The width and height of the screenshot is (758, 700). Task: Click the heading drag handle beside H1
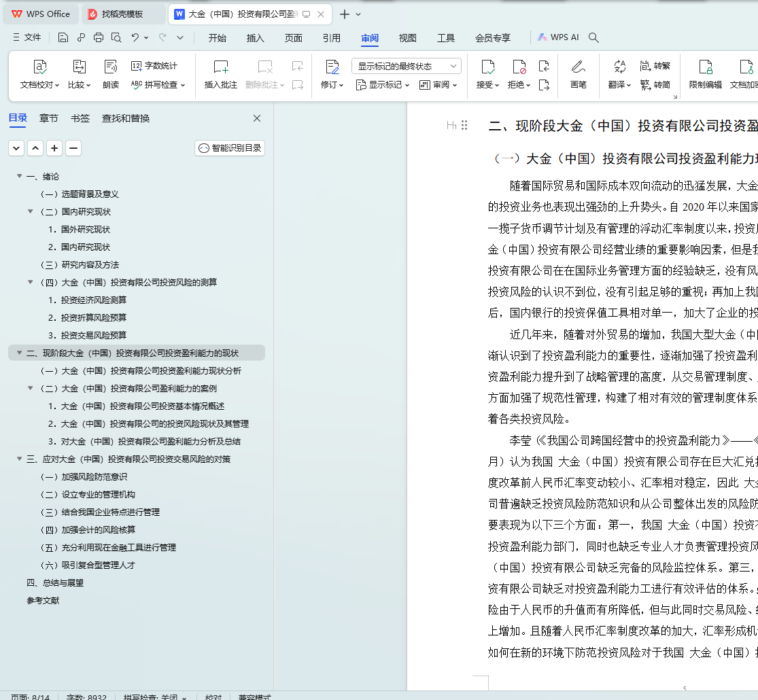464,126
